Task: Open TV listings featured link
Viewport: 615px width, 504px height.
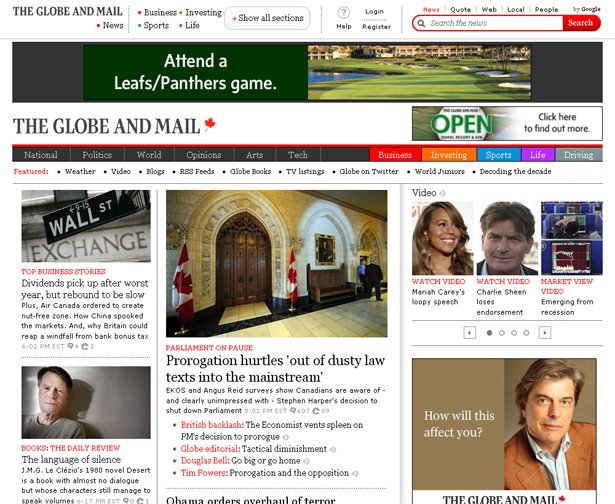Action: [305, 171]
